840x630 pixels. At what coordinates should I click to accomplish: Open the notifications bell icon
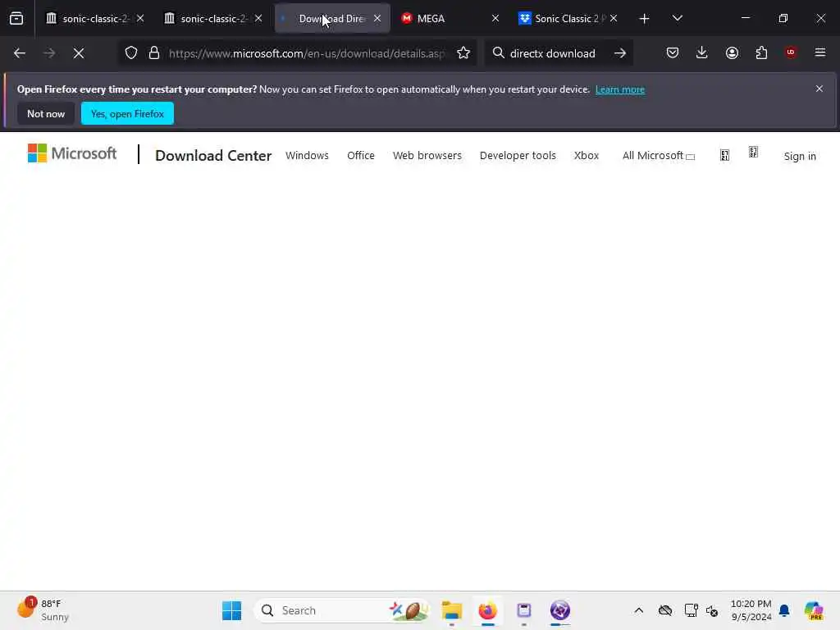tap(784, 610)
